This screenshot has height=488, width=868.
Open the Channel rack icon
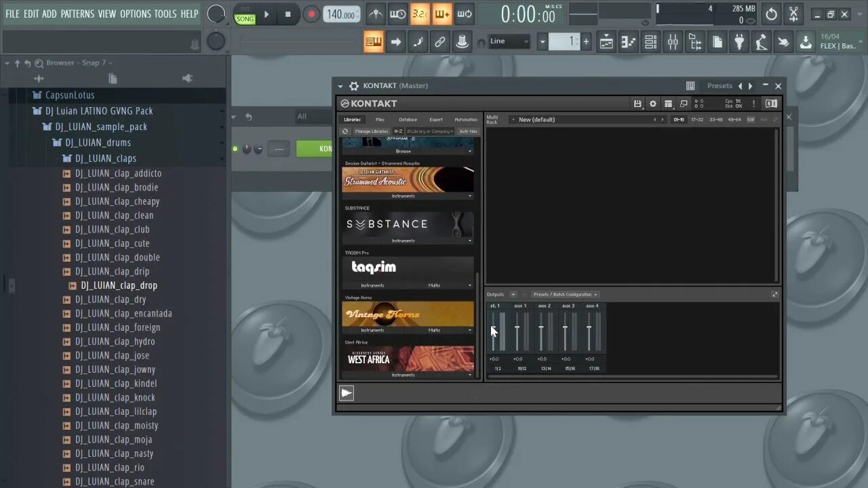click(x=650, y=42)
